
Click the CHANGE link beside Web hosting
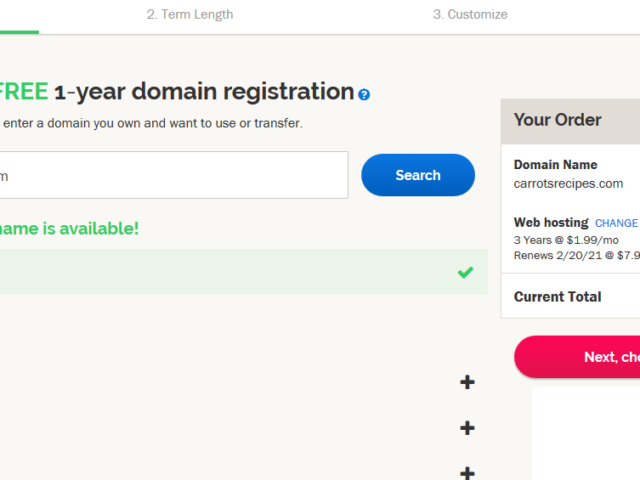616,223
